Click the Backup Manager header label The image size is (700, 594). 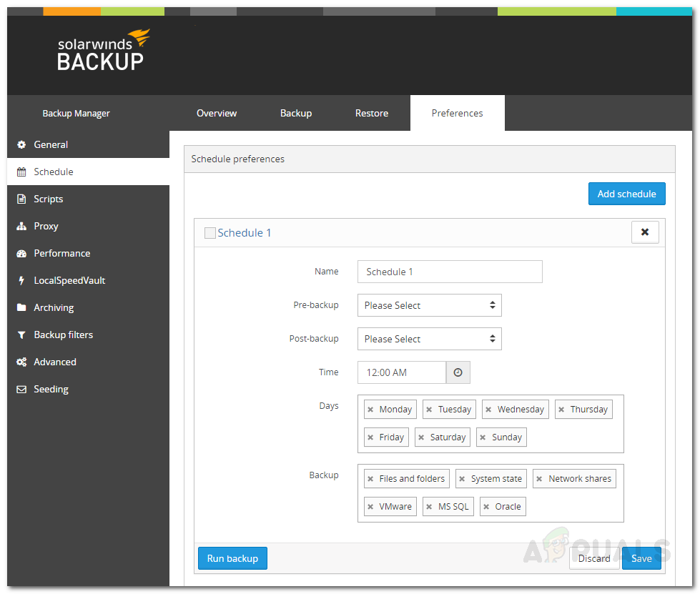[76, 114]
